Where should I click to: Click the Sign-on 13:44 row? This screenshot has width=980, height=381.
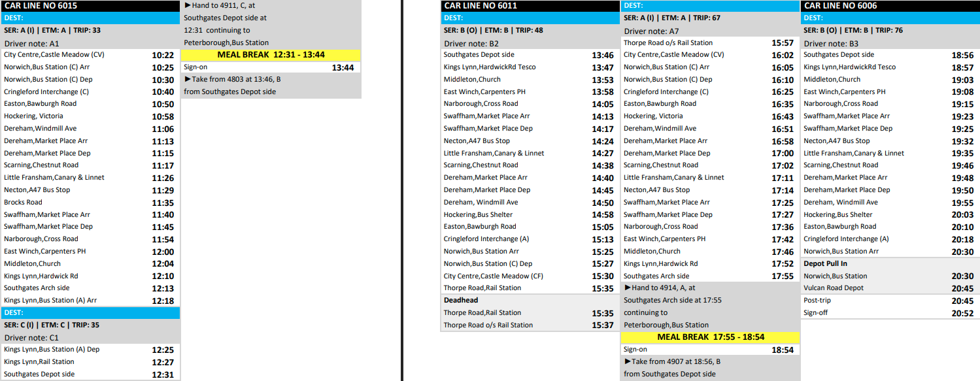click(x=271, y=67)
